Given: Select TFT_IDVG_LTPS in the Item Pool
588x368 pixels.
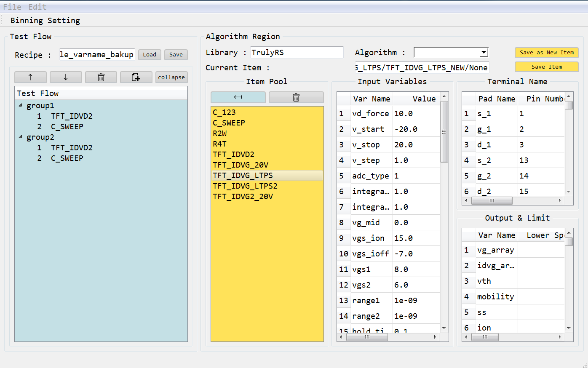Looking at the screenshot, I should click(267, 176).
